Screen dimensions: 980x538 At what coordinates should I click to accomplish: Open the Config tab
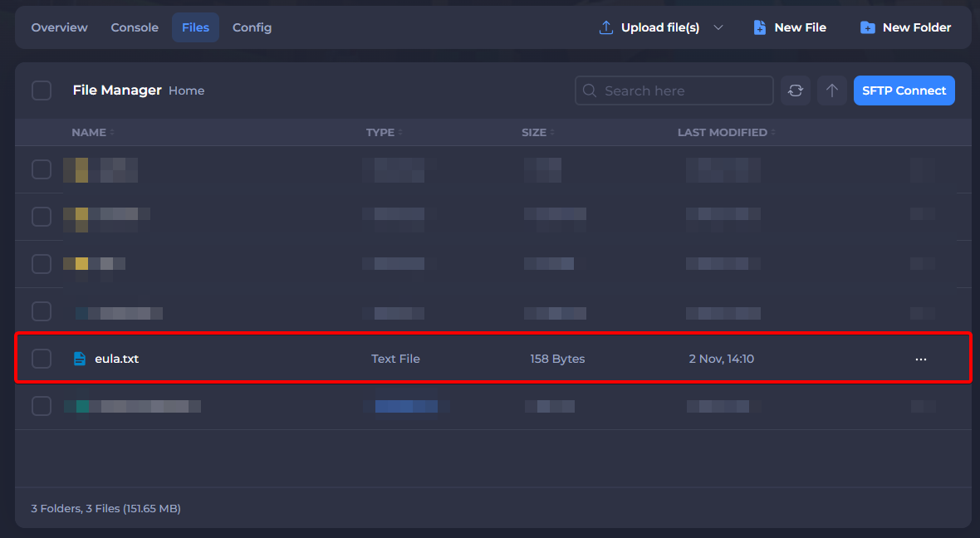click(252, 27)
